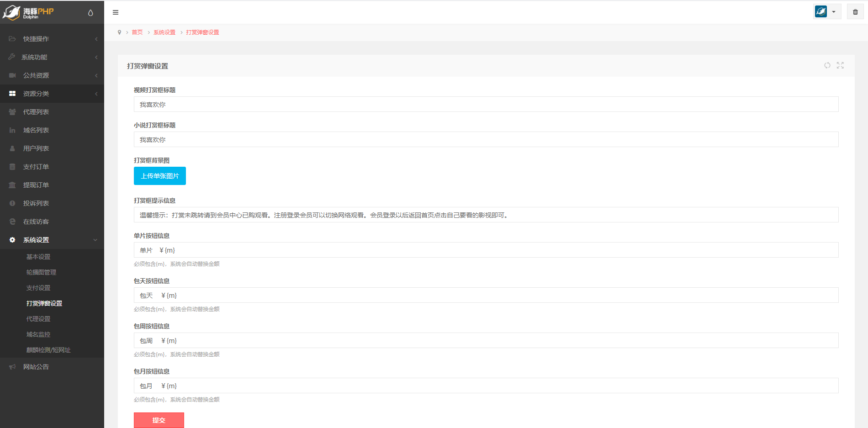This screenshot has height=428, width=868.
Task: Click the trash clear-cache icon
Action: click(x=855, y=12)
